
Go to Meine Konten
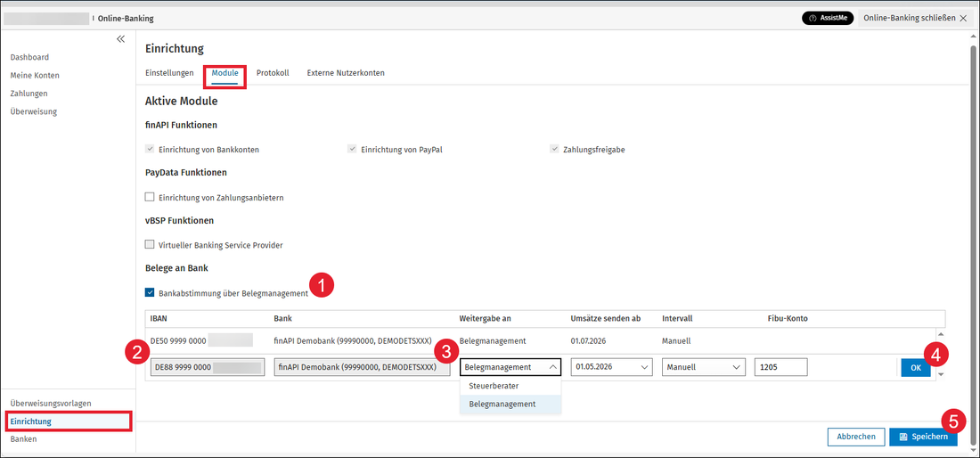(35, 75)
